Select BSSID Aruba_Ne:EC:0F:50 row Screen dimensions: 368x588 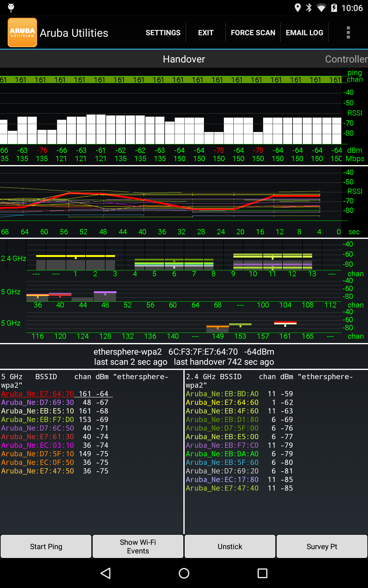pos(55,462)
